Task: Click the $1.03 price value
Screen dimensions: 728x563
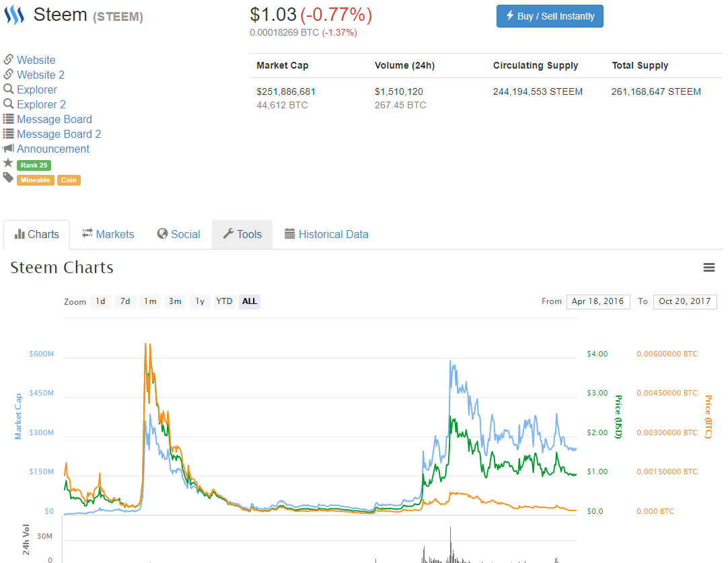Action: coord(273,14)
